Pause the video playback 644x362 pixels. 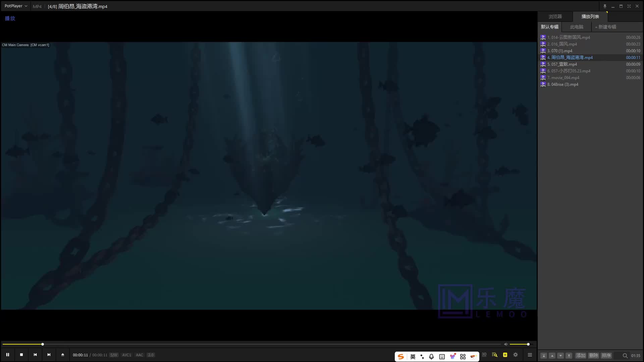coord(7,355)
